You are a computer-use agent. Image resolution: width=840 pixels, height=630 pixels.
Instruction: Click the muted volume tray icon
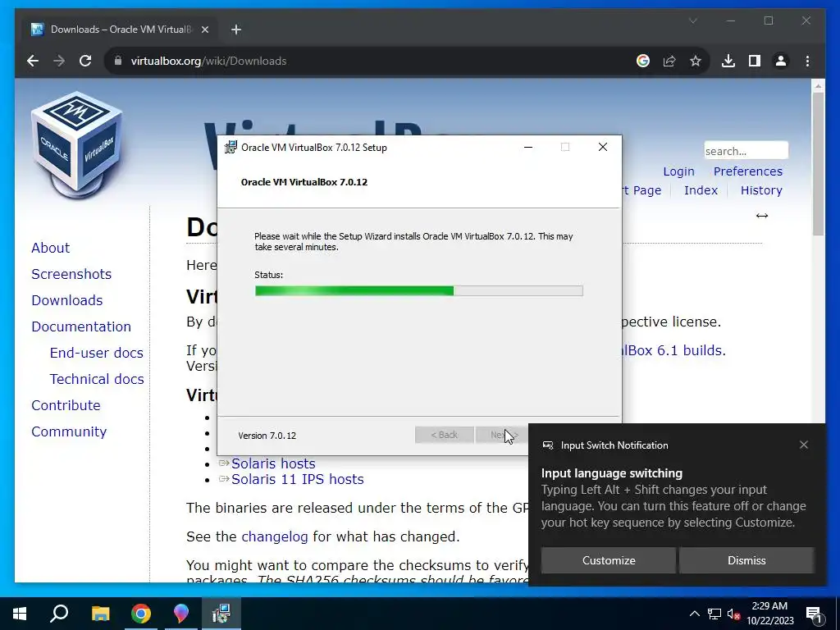coord(734,614)
